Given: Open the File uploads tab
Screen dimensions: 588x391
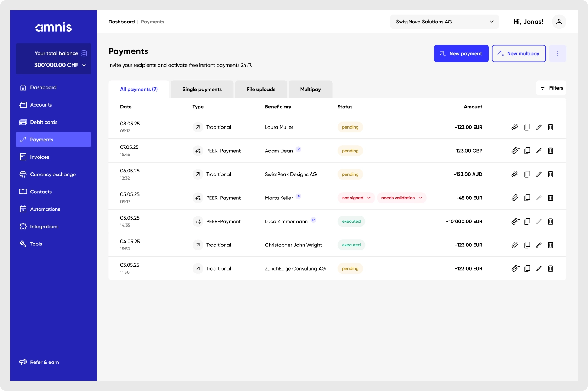Looking at the screenshot, I should tap(261, 89).
